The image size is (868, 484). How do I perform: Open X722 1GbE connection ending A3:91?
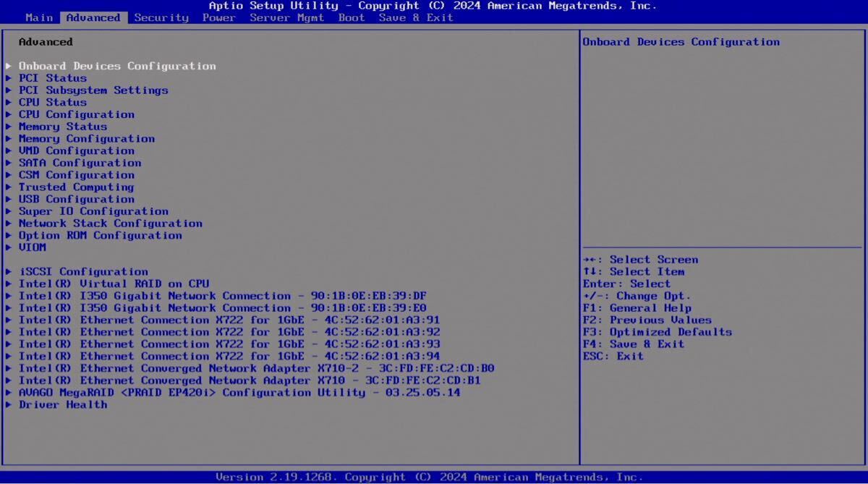tap(229, 320)
